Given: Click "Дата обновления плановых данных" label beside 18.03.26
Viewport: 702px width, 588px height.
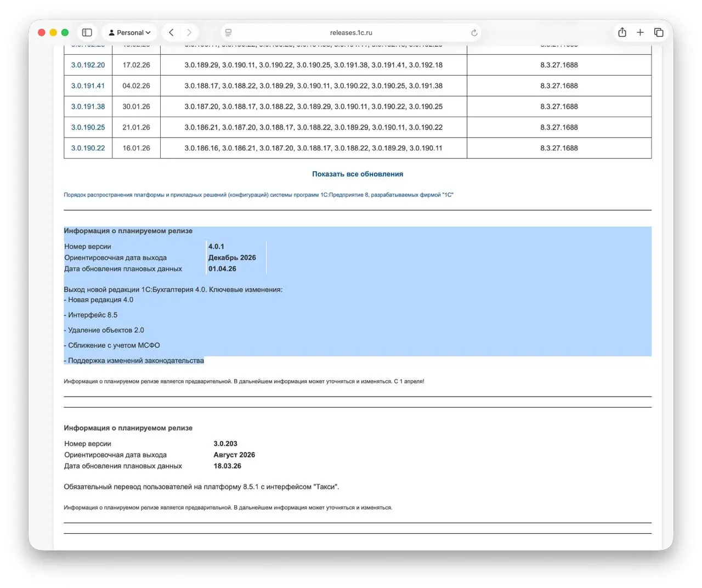Looking at the screenshot, I should 123,466.
